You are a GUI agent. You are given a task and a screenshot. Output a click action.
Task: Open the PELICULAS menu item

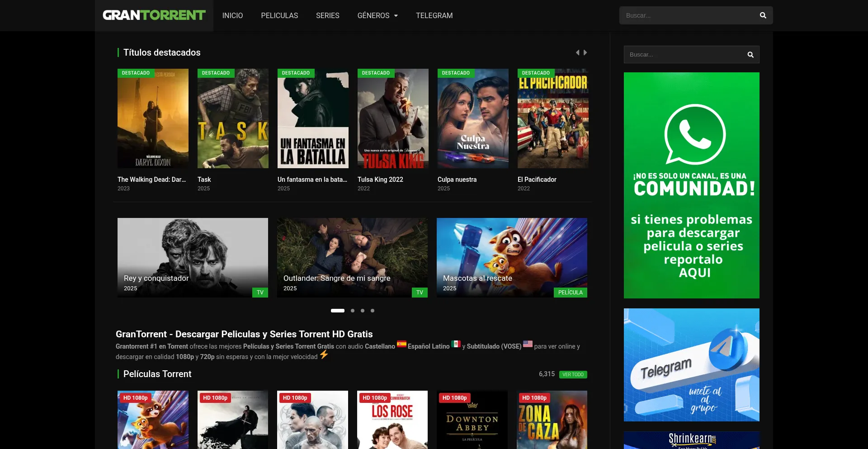click(279, 15)
